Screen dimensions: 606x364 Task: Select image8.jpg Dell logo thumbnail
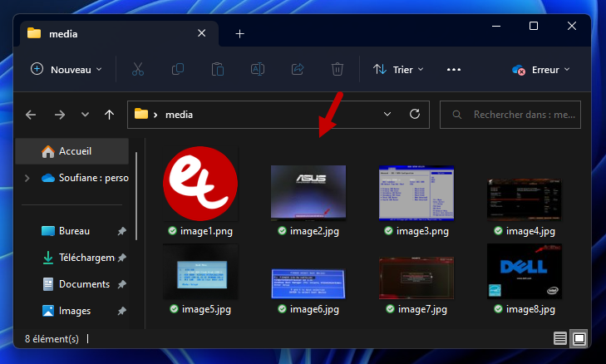(525, 271)
